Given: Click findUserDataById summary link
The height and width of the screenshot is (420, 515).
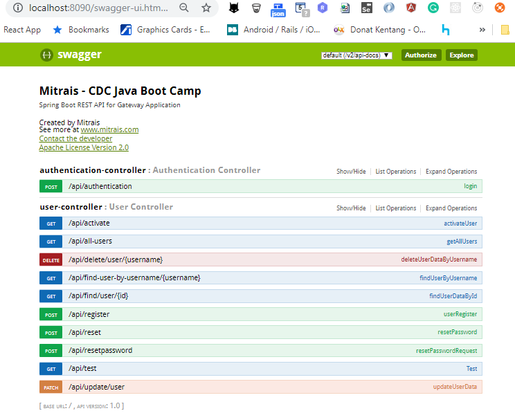Looking at the screenshot, I should pos(453,296).
